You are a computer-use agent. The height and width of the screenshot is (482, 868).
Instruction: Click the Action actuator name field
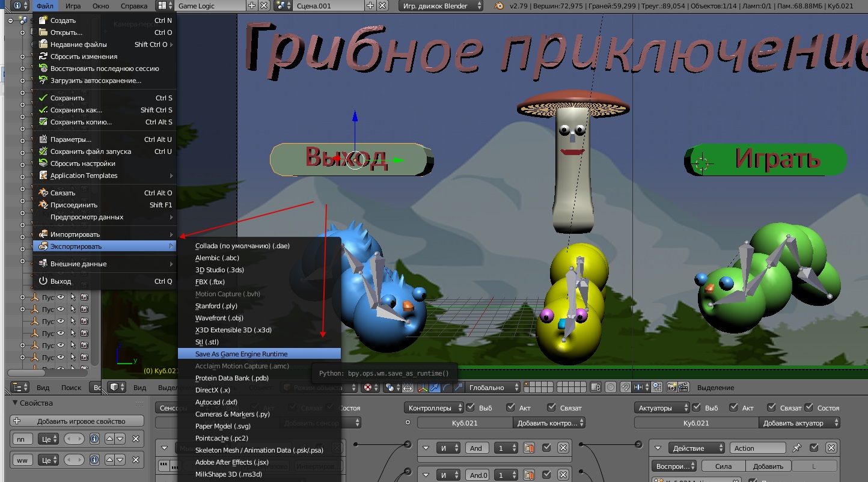pyautogui.click(x=757, y=448)
